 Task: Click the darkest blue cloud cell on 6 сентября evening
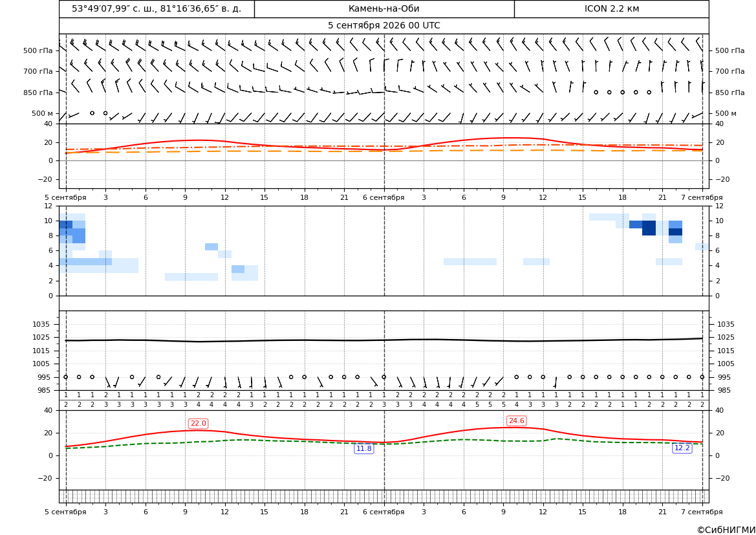pos(649,228)
